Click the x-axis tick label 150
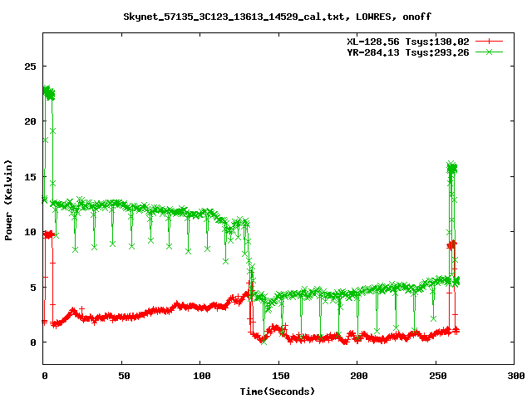The image size is (532, 399). [x=280, y=376]
